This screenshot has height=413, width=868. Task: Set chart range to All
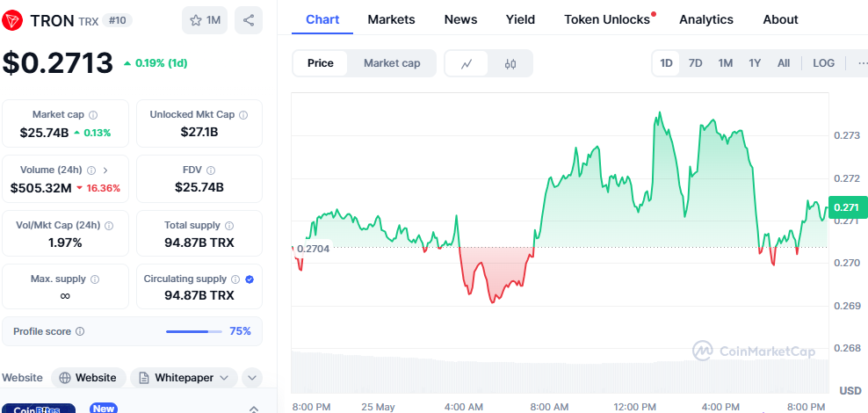(784, 63)
